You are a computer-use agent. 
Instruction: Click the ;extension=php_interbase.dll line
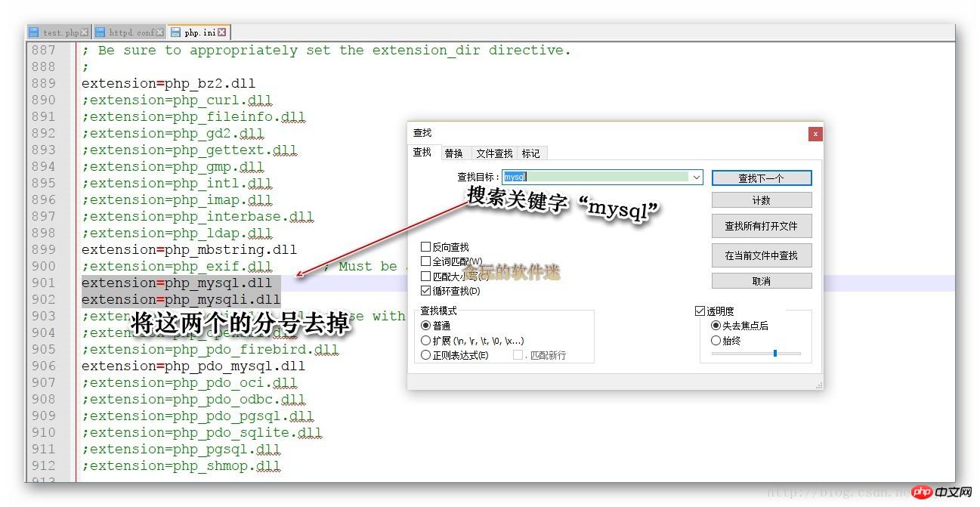[x=198, y=216]
